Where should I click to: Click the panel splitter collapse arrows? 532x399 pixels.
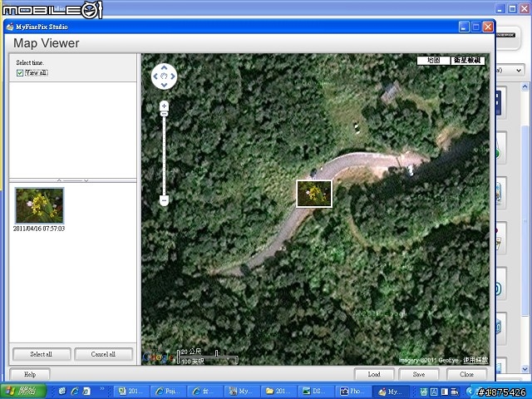tap(72, 180)
